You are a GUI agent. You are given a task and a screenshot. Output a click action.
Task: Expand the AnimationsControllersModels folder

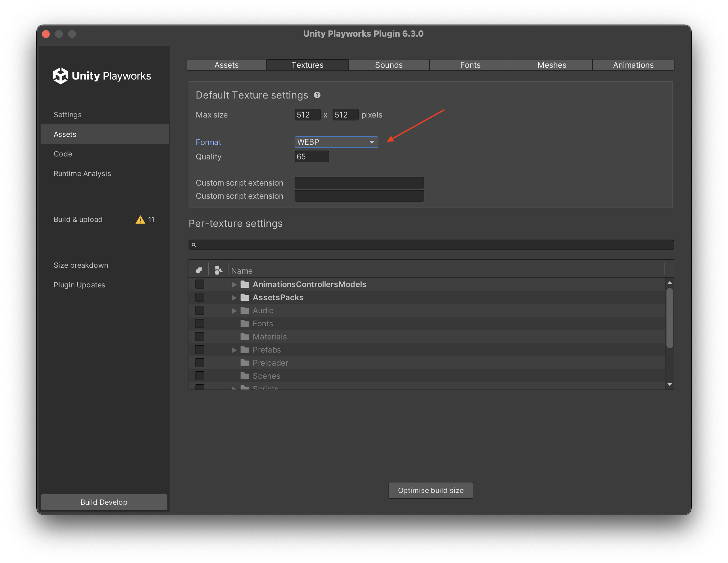[x=234, y=284]
